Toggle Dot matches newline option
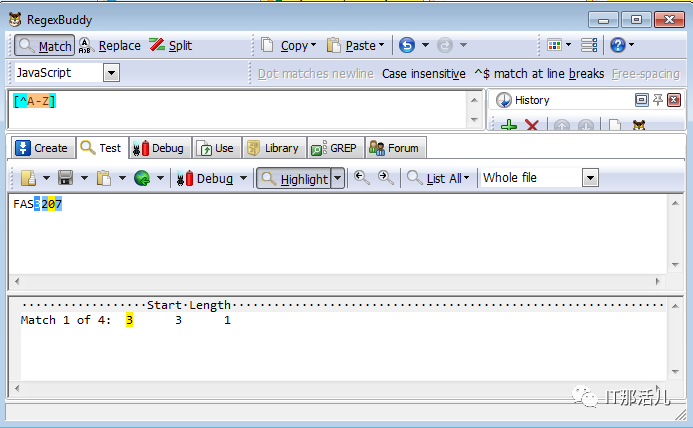 316,74
